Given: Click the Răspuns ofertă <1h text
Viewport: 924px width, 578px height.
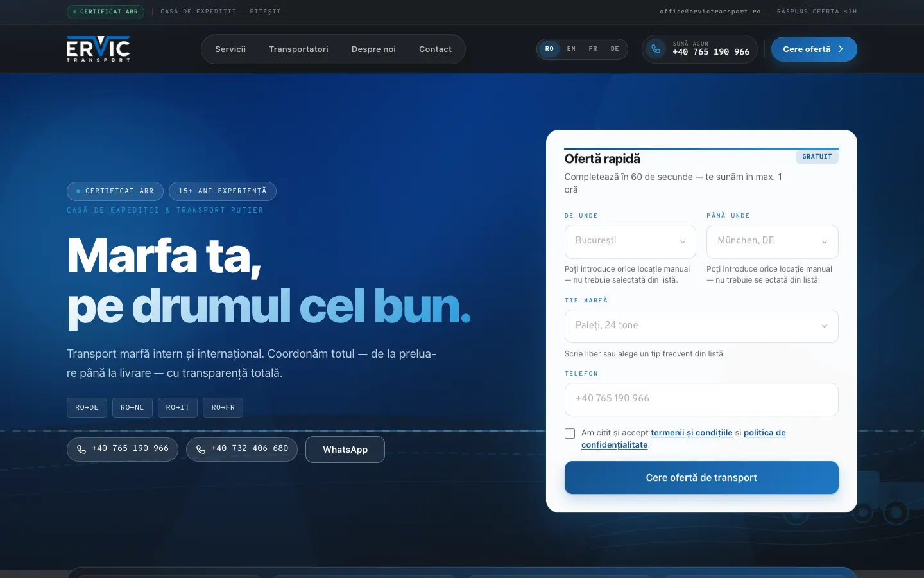Looking at the screenshot, I should [x=817, y=12].
